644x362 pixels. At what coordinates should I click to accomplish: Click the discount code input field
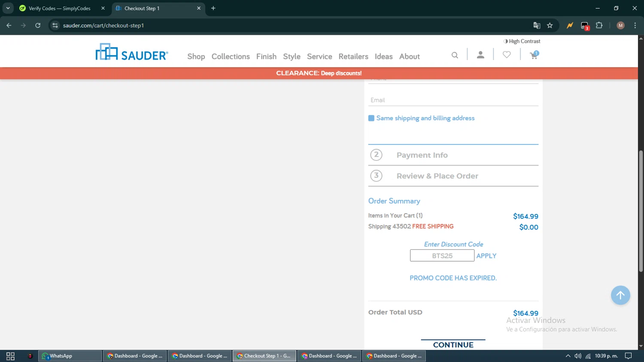click(442, 256)
